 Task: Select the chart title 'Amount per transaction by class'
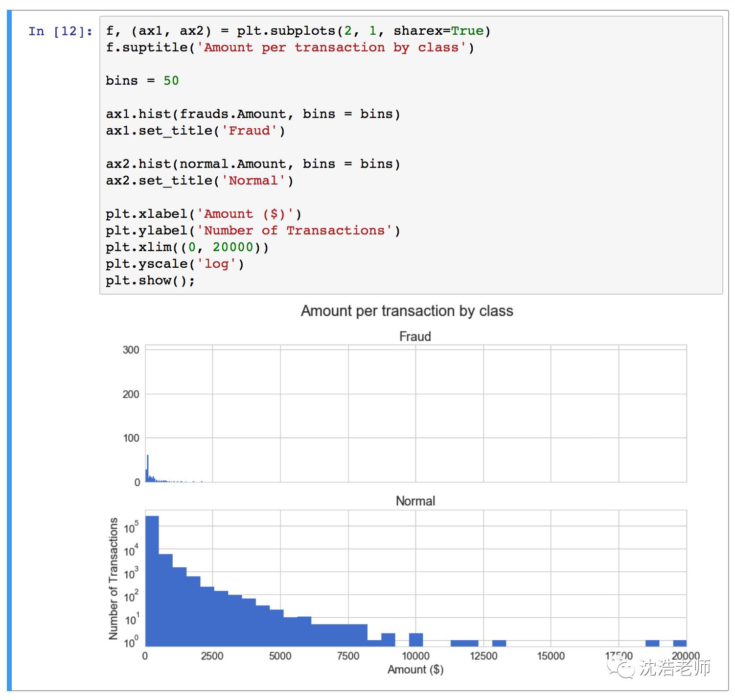click(407, 311)
